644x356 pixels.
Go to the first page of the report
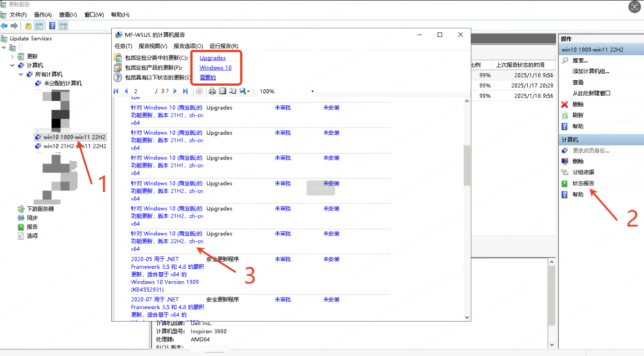point(116,91)
